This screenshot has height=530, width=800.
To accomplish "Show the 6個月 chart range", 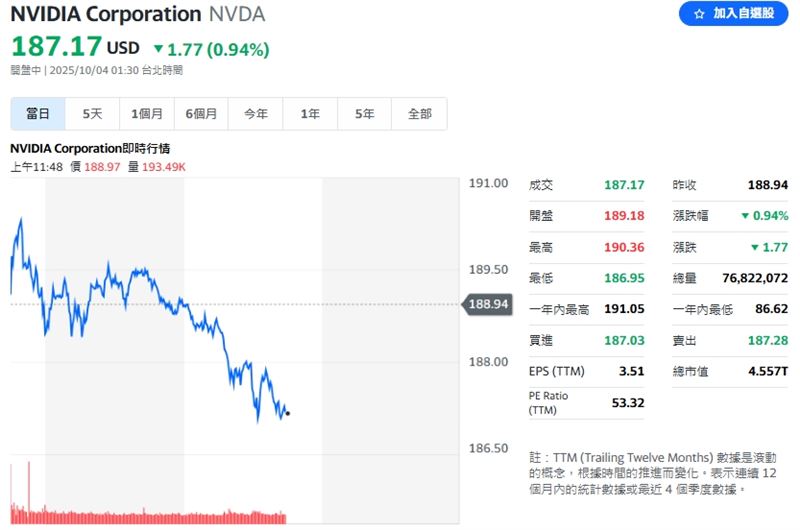I will (201, 114).
